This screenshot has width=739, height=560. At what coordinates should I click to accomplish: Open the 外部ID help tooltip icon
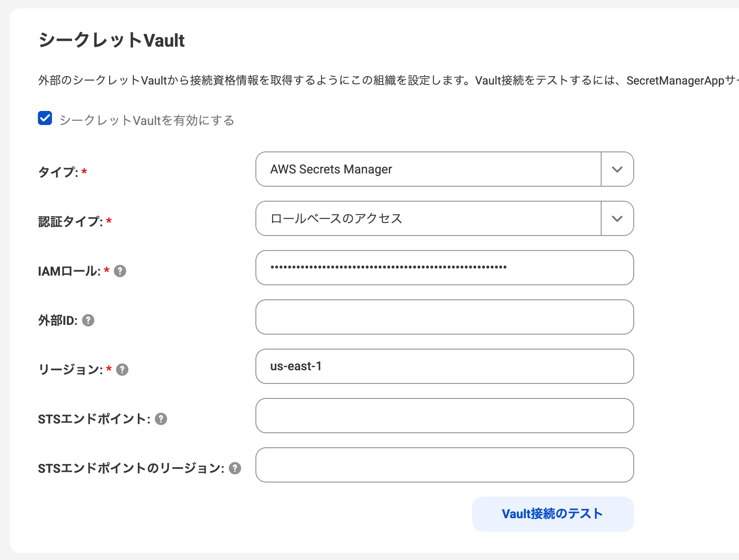pos(88,321)
